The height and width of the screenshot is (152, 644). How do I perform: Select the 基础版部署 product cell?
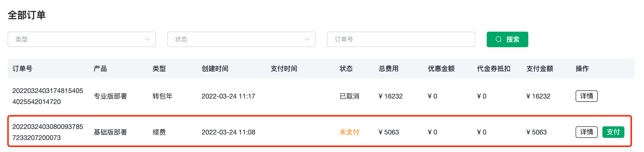[x=110, y=132]
